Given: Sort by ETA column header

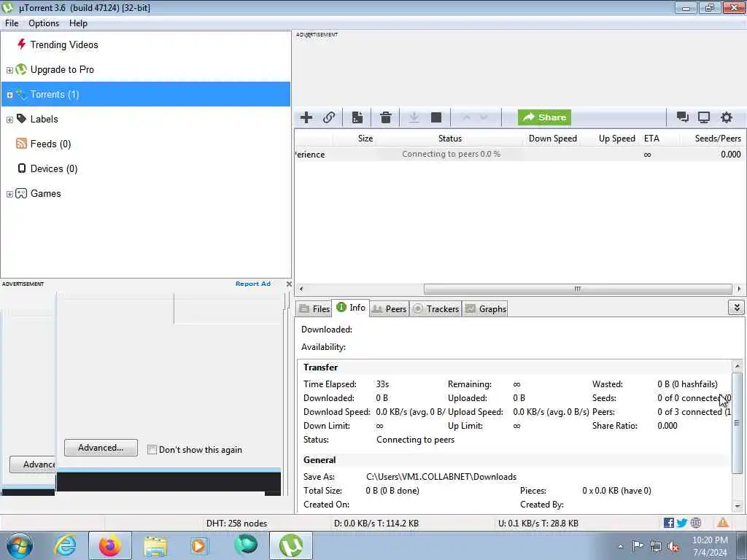Looking at the screenshot, I should coord(651,139).
